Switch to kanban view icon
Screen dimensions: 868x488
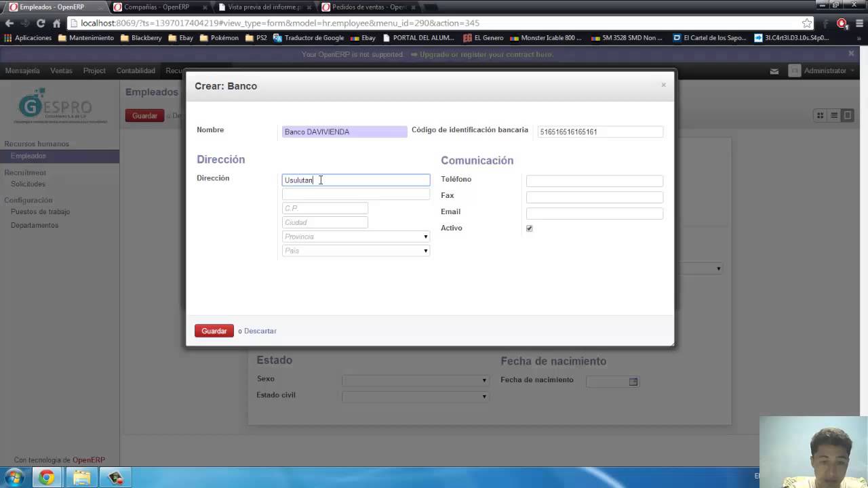(x=820, y=116)
